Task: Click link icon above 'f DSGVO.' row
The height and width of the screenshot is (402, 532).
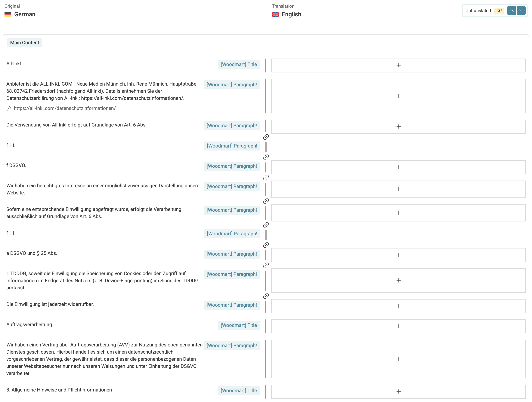Action: pos(266,157)
